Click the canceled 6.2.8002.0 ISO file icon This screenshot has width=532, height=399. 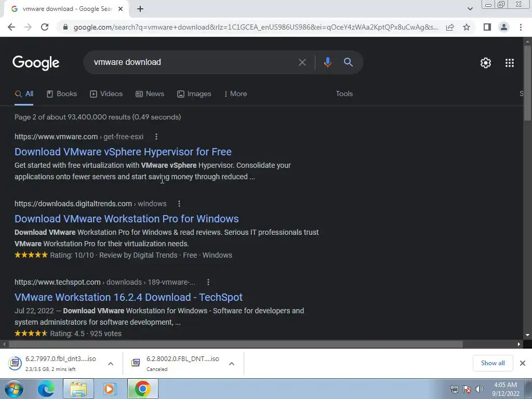(x=136, y=363)
